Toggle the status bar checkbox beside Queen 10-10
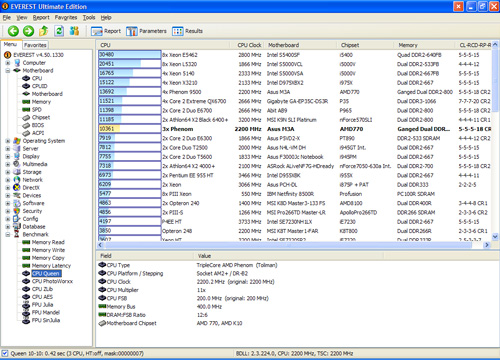This screenshot has height=360, width=500. click(x=5, y=353)
